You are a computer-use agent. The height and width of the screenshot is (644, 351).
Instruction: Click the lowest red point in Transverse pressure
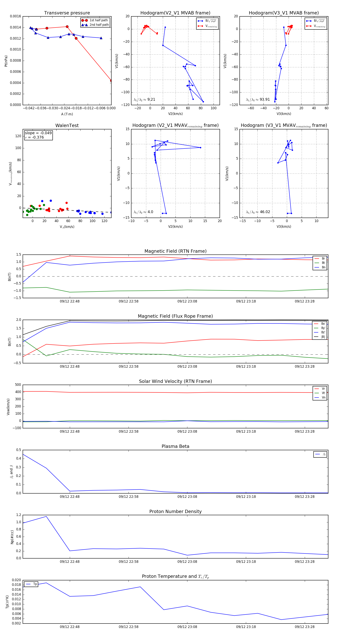point(111,80)
